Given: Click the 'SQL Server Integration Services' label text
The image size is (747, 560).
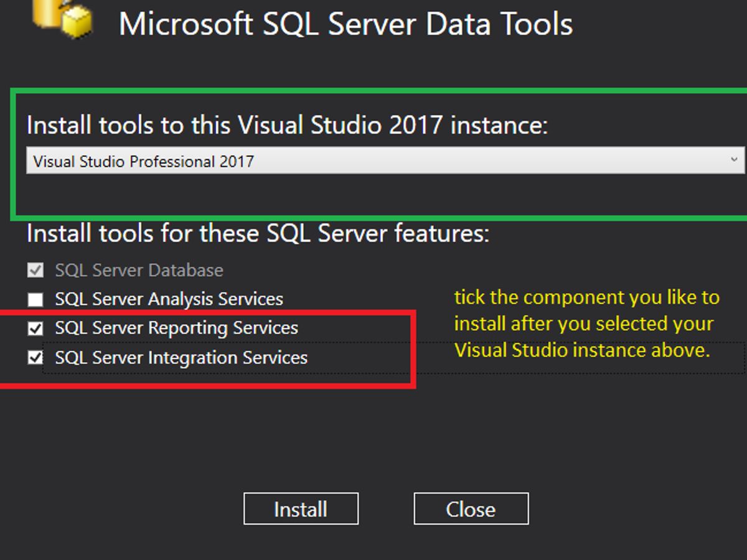Looking at the screenshot, I should (181, 358).
